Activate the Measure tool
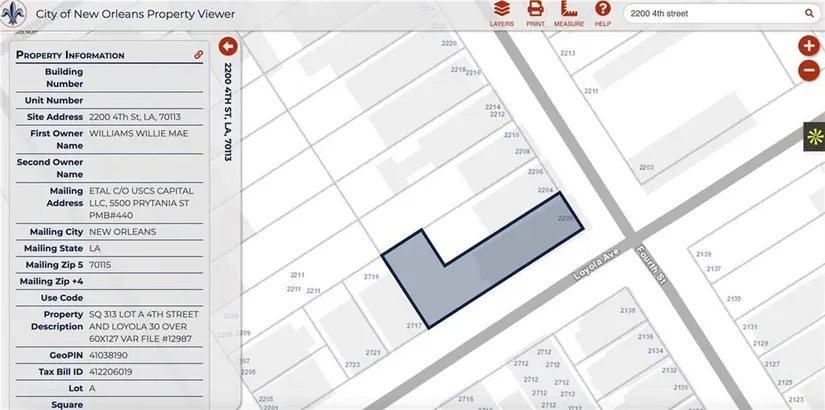Image resolution: width=825 pixels, height=410 pixels. point(568,14)
